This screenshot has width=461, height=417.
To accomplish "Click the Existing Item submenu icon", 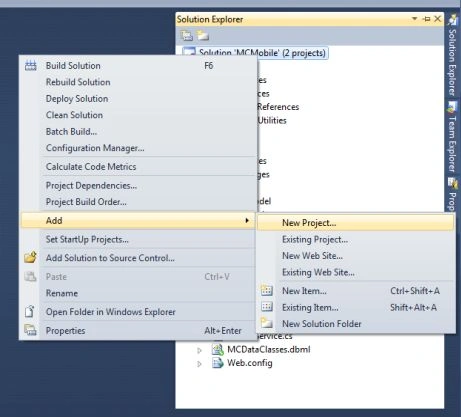I will (267, 307).
